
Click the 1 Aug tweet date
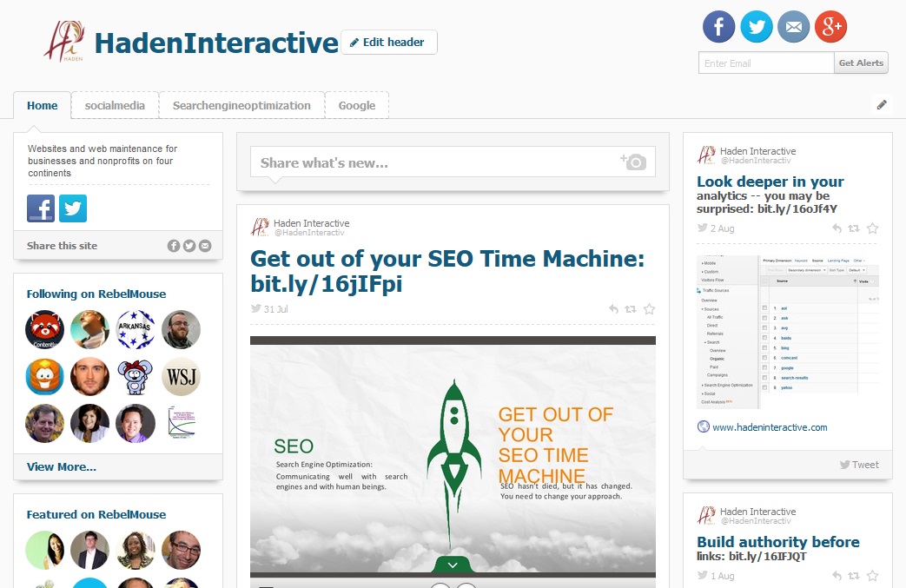tap(722, 576)
